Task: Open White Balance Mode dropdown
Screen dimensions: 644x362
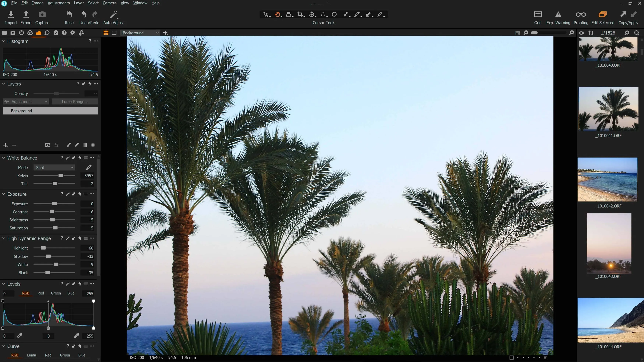Action: [x=54, y=168]
